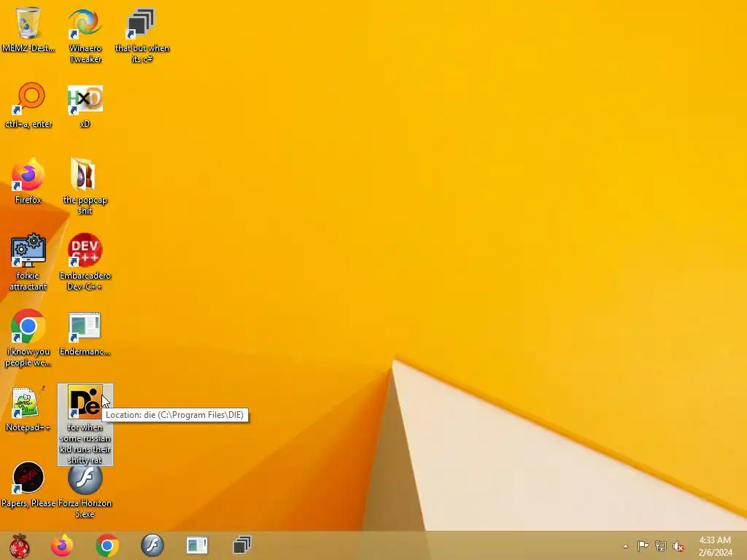Open the Flash Player taskbar icon
The height and width of the screenshot is (560, 747).
[152, 545]
